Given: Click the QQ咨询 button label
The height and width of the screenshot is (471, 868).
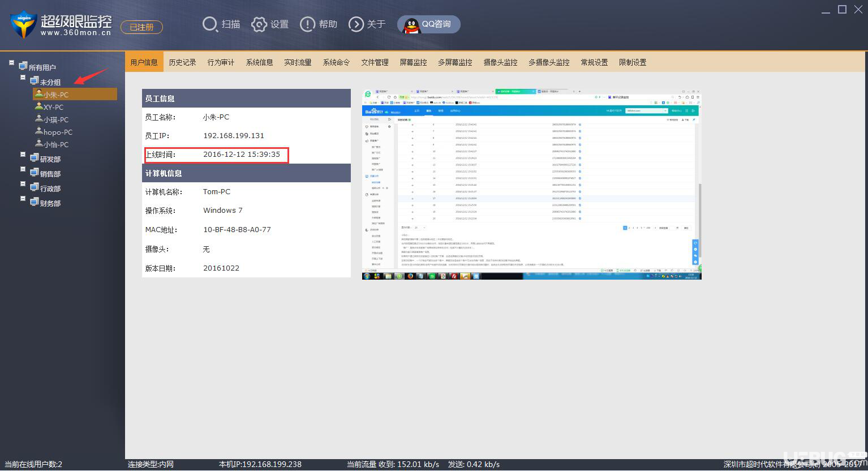Looking at the screenshot, I should [436, 24].
